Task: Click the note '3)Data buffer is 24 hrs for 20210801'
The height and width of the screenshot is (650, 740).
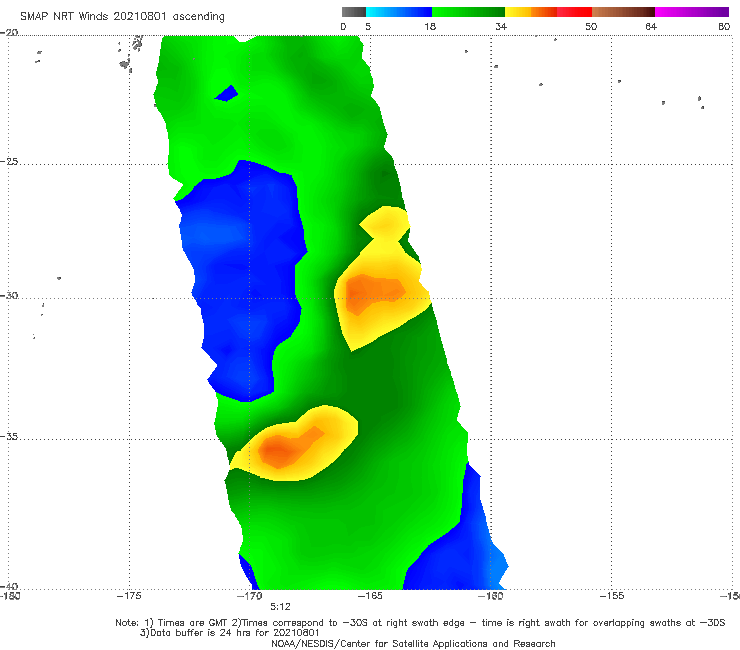Action: (x=230, y=633)
